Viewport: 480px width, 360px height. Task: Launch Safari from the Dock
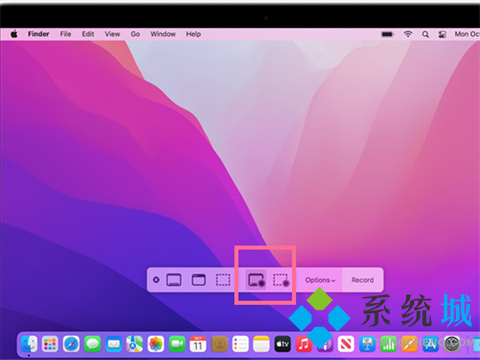click(x=71, y=344)
